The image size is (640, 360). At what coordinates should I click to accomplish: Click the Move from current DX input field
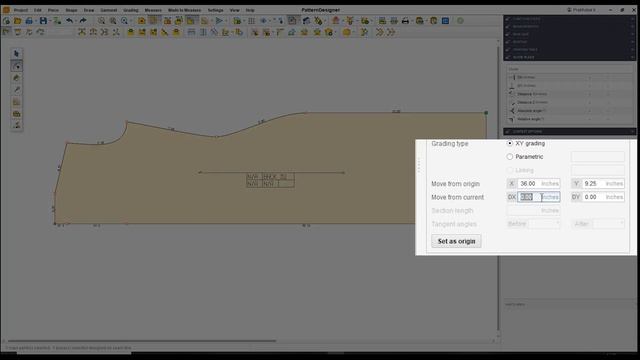coord(538,197)
